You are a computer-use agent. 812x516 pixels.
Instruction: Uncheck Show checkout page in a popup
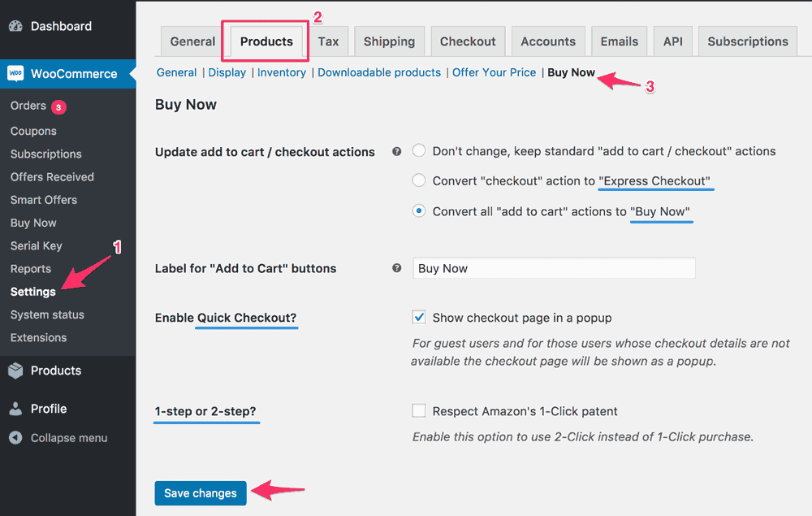pyautogui.click(x=419, y=317)
